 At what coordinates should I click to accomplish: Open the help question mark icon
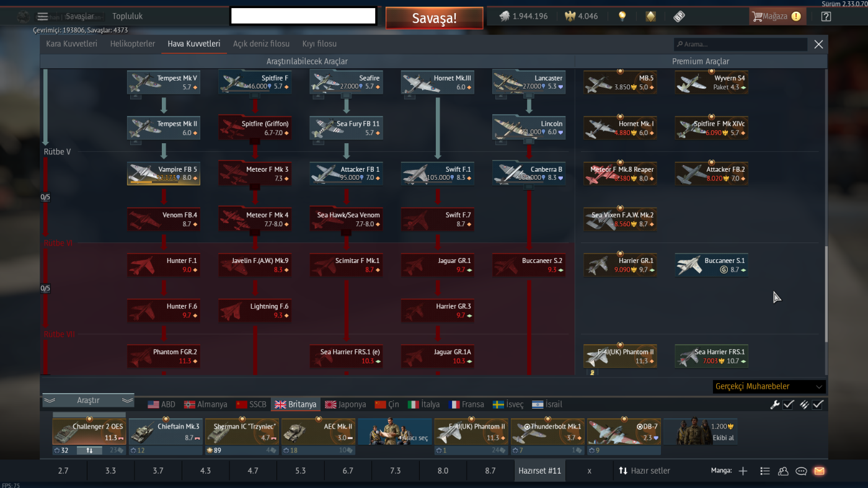coord(826,17)
